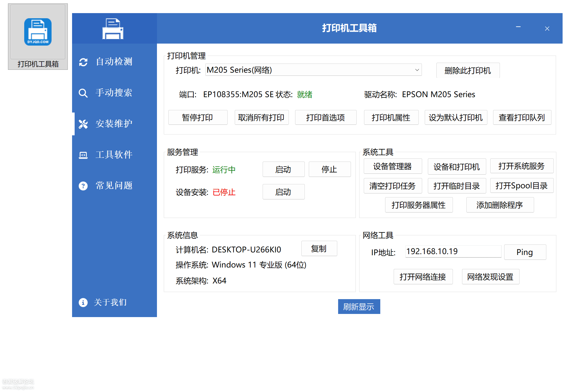Select the 自动检测 refresh icon in sidebar
568x392 pixels.
[83, 62]
